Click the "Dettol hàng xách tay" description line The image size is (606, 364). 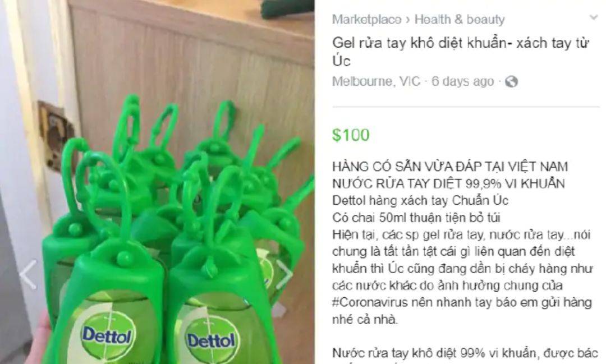(x=420, y=201)
